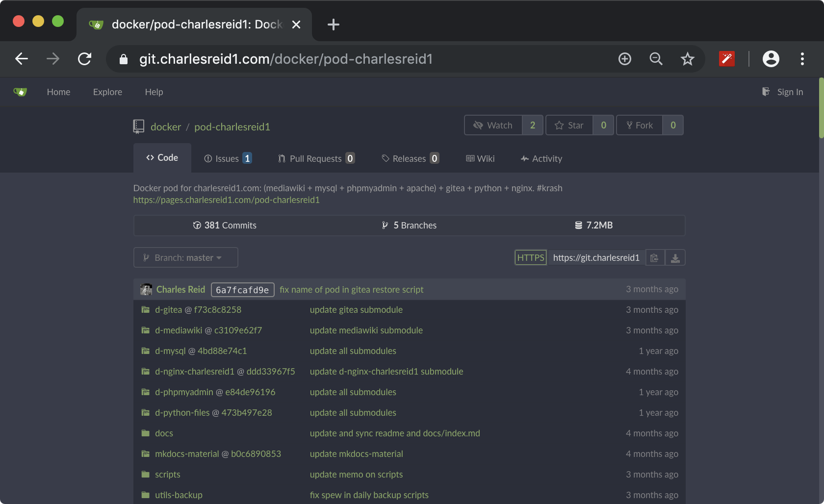
Task: Select the HTTPS clone option
Action: [531, 257]
